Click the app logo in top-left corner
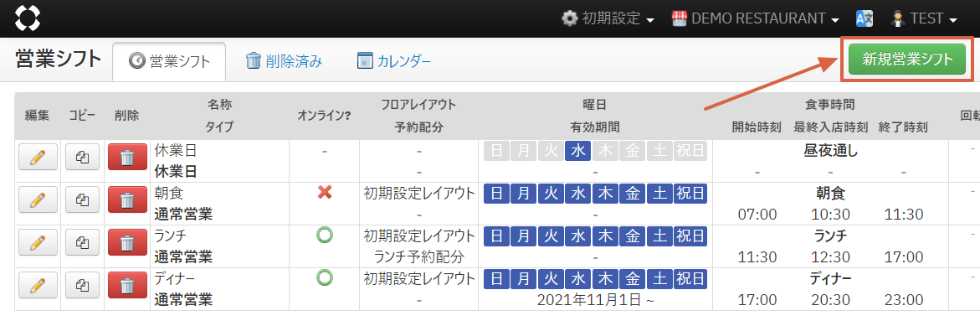Image resolution: width=980 pixels, height=321 pixels. click(28, 18)
